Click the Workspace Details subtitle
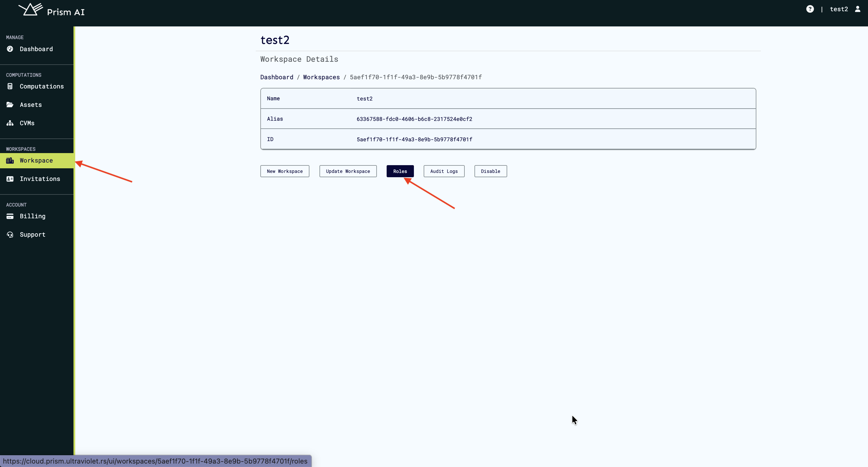This screenshot has height=467, width=868. [x=299, y=59]
